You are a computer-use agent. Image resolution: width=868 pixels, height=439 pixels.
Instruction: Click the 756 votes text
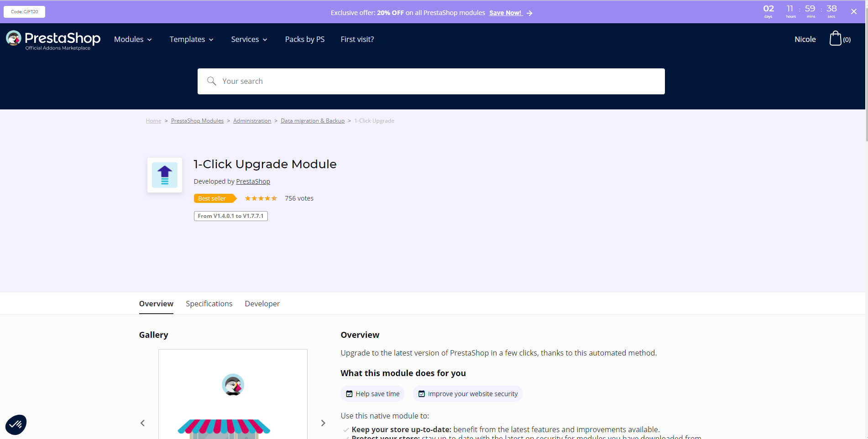[299, 198]
